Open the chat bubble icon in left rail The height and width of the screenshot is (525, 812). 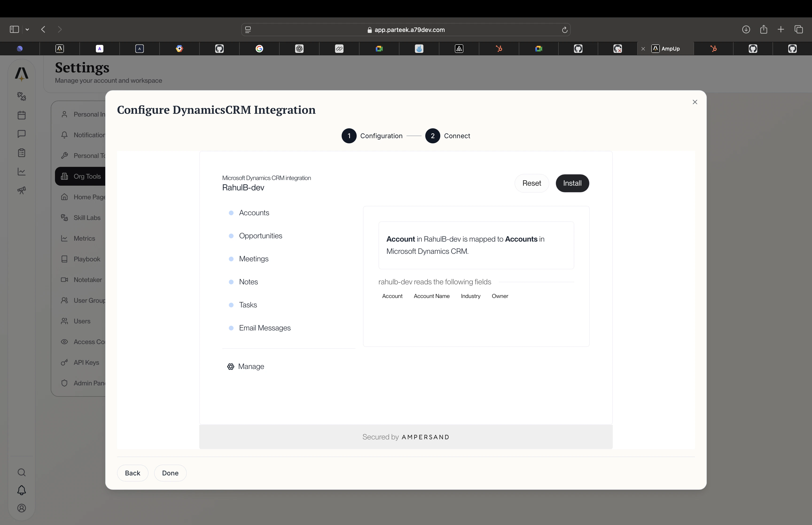[x=21, y=134]
